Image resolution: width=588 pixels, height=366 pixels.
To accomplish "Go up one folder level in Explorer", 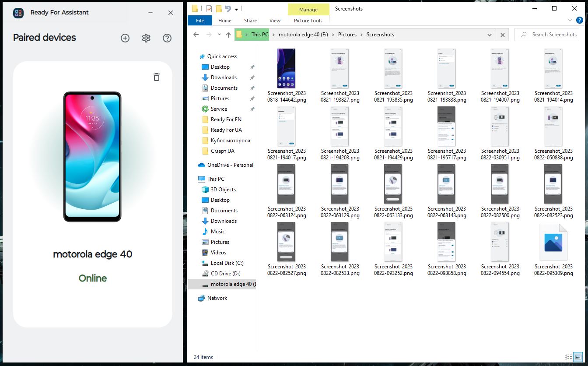I will 228,35.
